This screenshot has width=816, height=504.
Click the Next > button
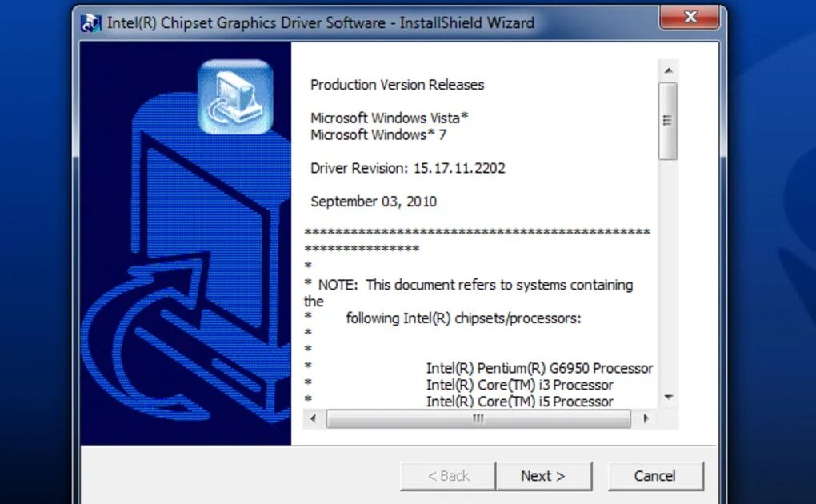point(544,476)
